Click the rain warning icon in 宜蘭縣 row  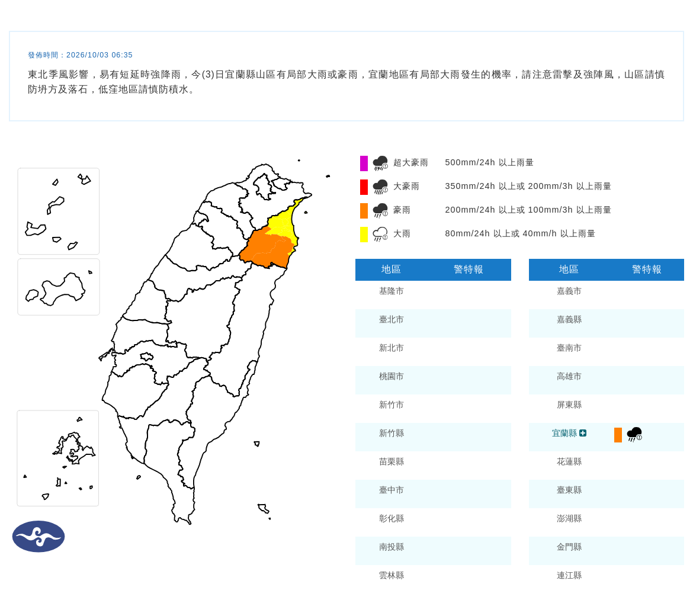635,434
